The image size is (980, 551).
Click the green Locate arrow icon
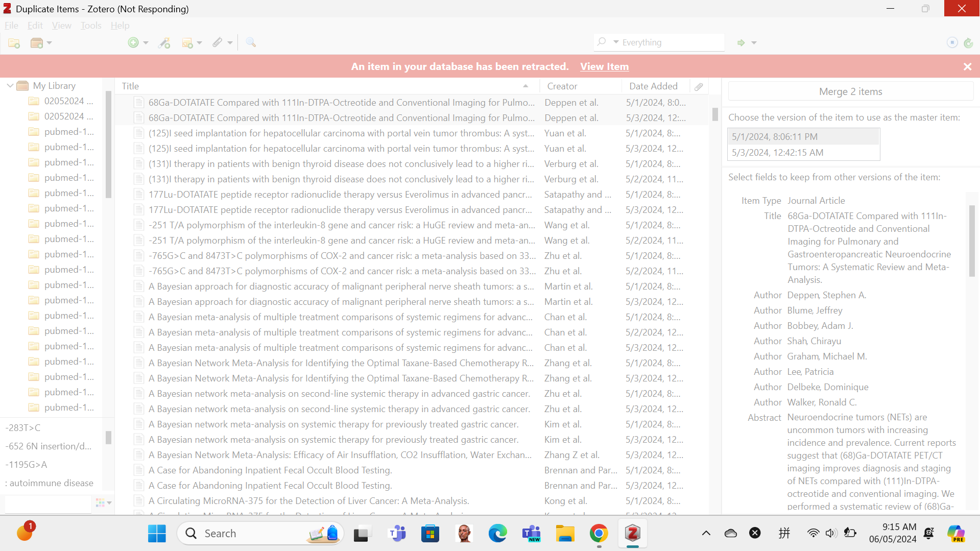pos(741,43)
